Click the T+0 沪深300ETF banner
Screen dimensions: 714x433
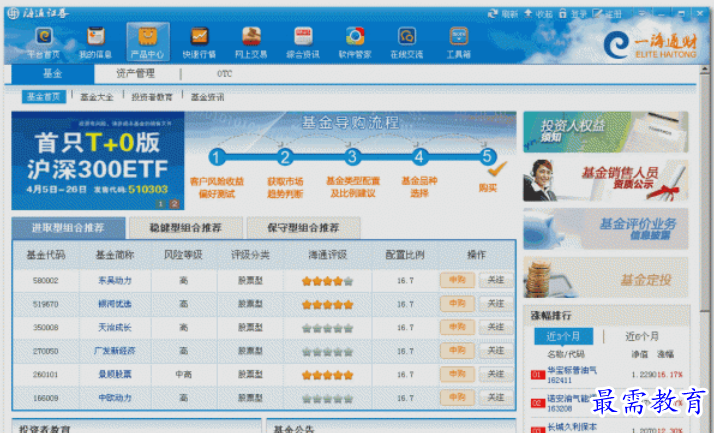98,161
